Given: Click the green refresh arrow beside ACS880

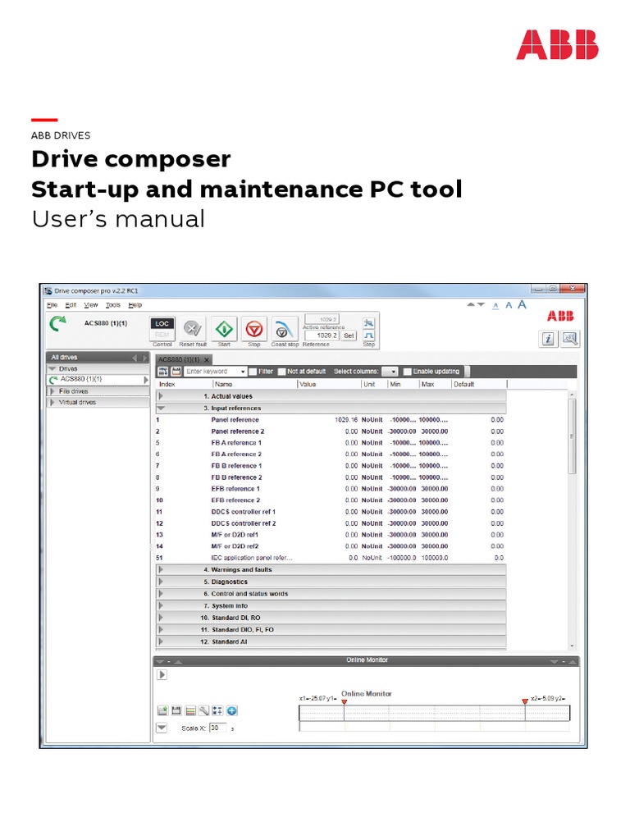Looking at the screenshot, I should point(58,323).
